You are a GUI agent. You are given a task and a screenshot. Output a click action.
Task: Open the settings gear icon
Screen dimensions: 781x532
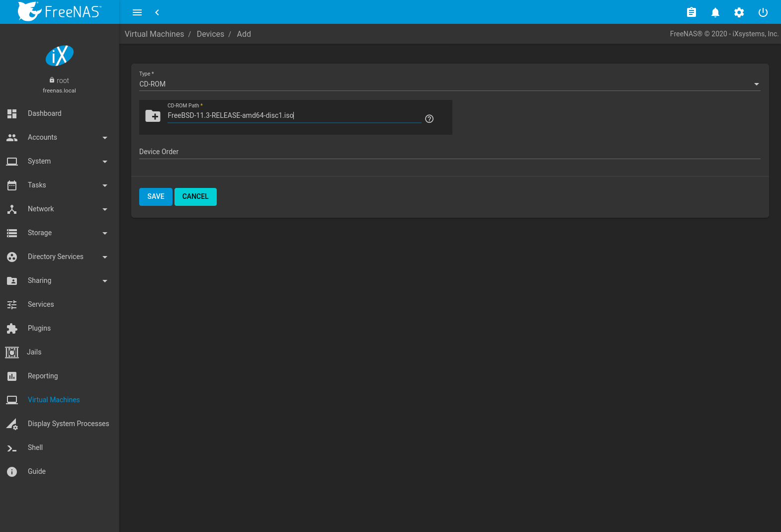click(x=739, y=12)
